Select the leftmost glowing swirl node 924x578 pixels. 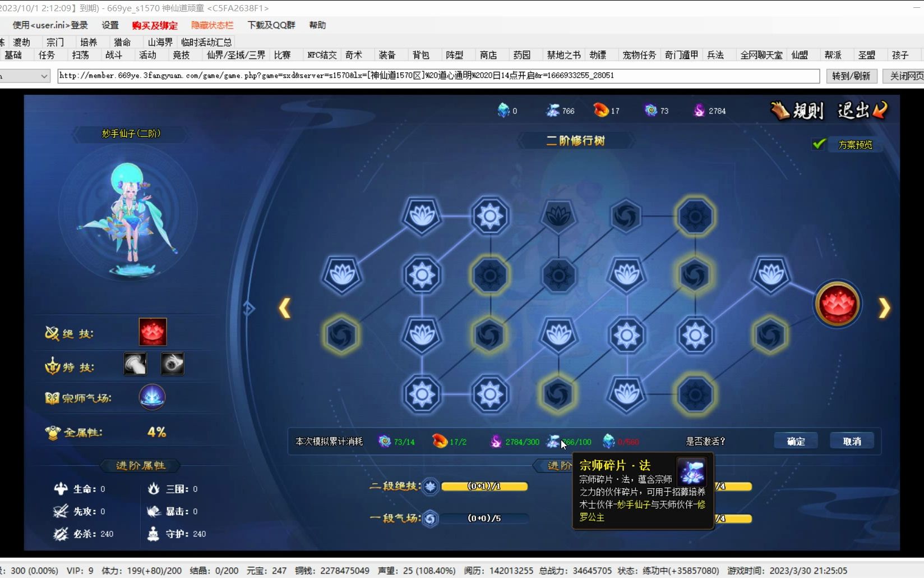tap(341, 335)
